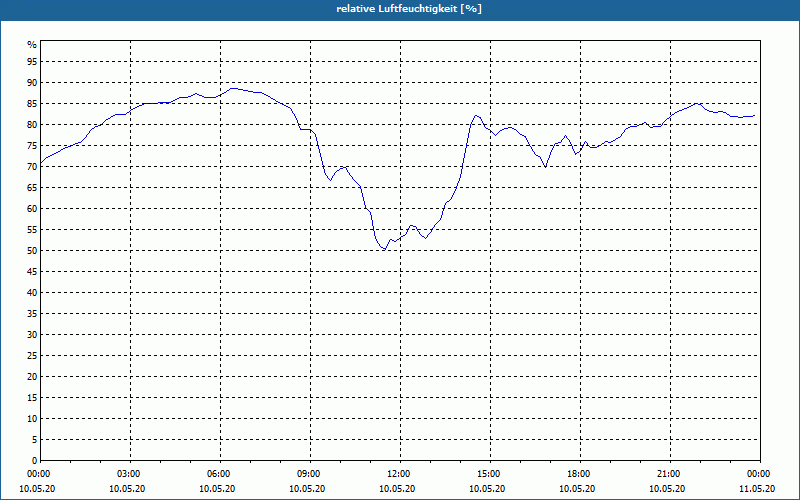Click the '03:00' time axis label
Viewport: 800px width, 500px height.
pyautogui.click(x=131, y=474)
